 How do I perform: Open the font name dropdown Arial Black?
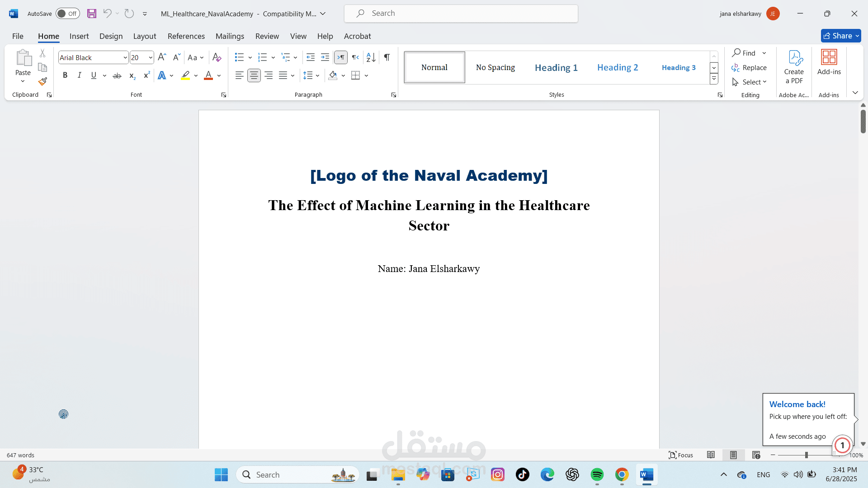(125, 57)
